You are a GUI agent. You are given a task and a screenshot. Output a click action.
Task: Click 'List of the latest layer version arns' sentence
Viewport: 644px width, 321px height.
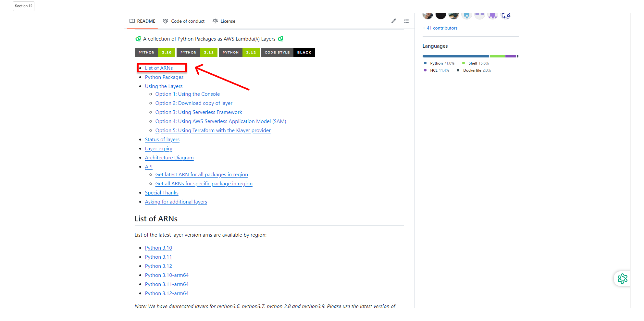[x=201, y=235]
